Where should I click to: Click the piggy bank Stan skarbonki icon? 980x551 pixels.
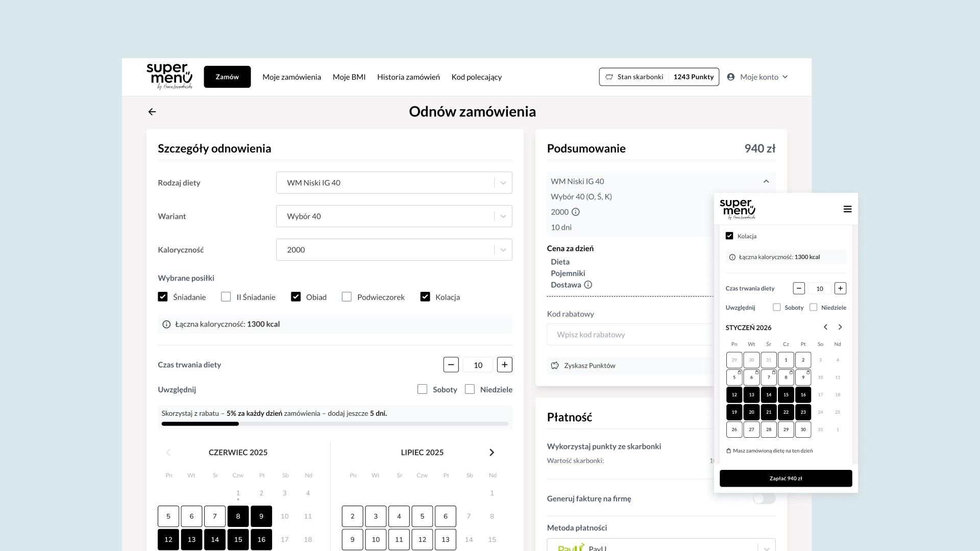point(609,77)
